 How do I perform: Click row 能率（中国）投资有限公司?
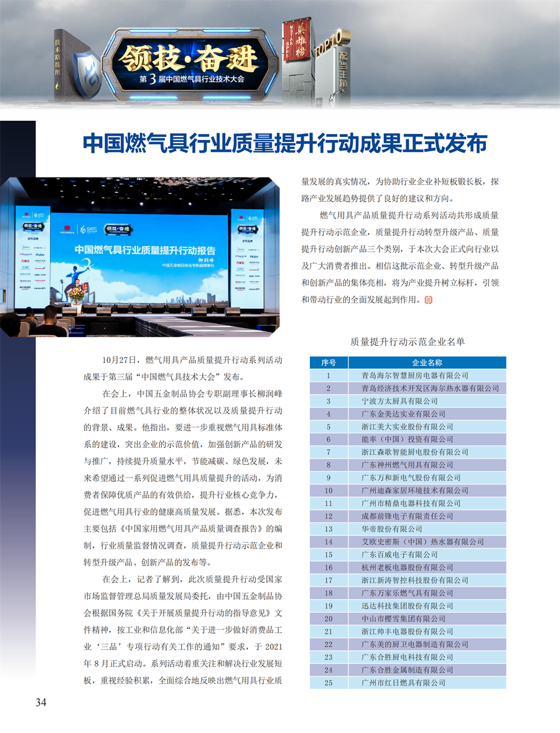tap(408, 440)
